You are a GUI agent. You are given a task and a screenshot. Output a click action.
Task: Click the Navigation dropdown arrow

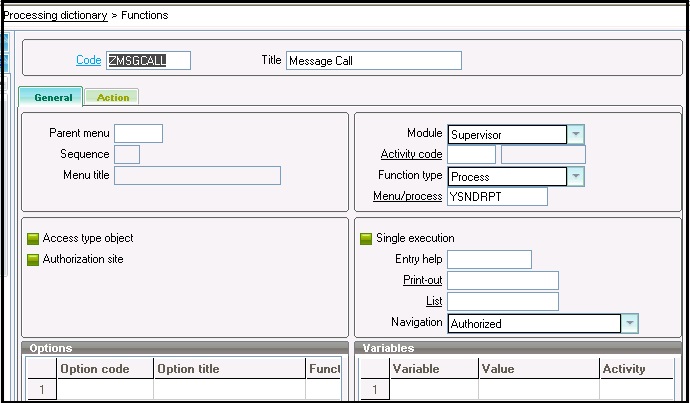click(630, 323)
